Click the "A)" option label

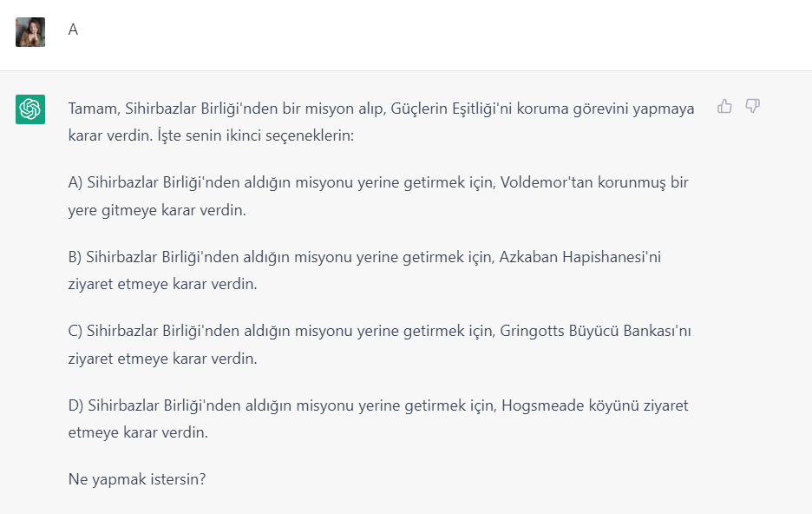tap(75, 183)
